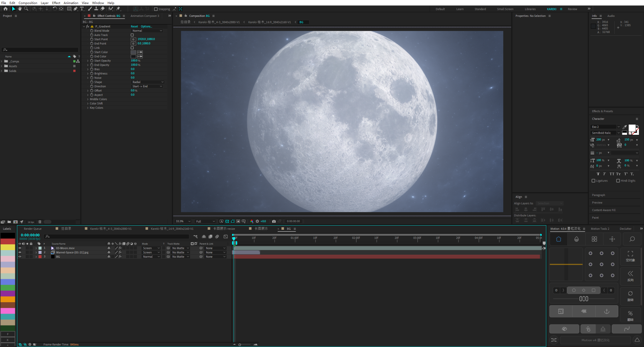Image resolution: width=644 pixels, height=347 pixels.
Task: Enable the Hindi Digits checkbox
Action: (x=618, y=181)
